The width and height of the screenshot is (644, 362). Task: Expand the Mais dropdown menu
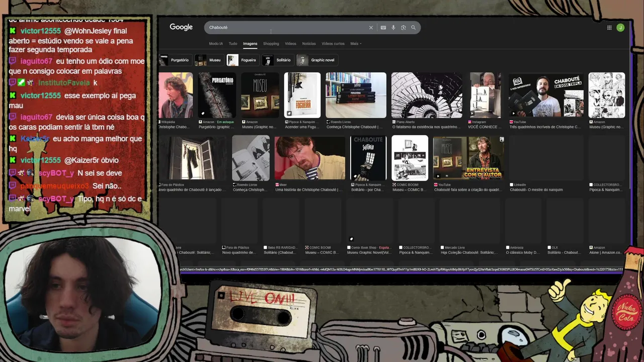(x=356, y=44)
